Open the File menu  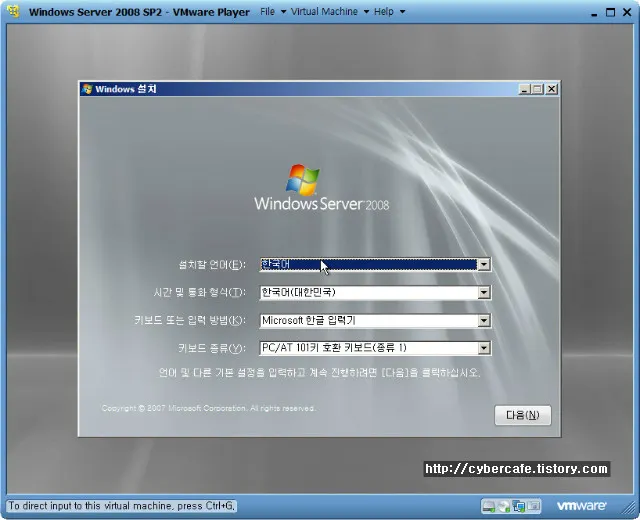click(272, 12)
